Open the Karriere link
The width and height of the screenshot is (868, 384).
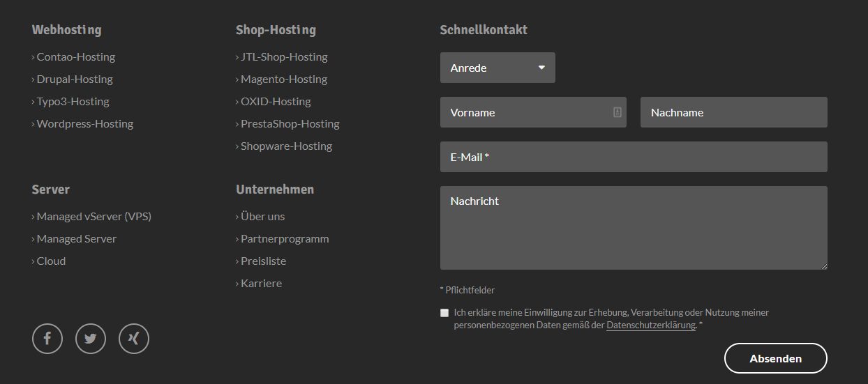pos(261,284)
